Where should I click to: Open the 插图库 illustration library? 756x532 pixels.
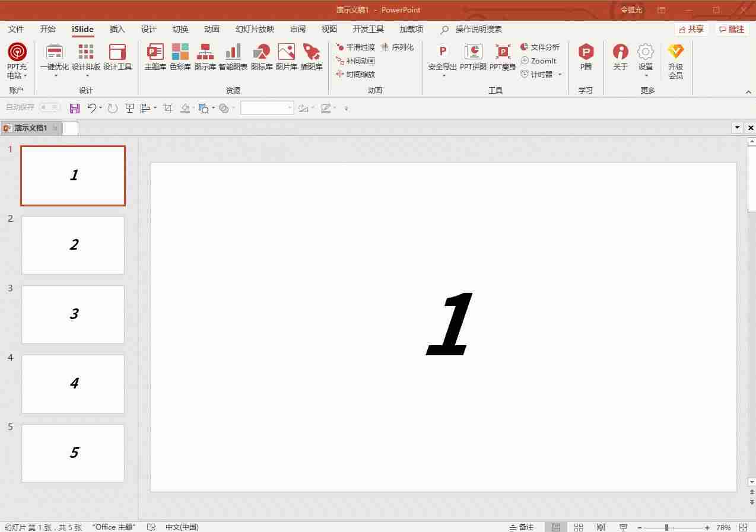click(311, 58)
